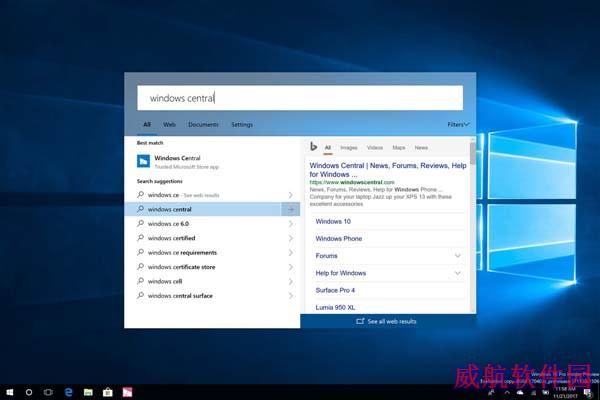Select Bing News tab

coord(421,147)
